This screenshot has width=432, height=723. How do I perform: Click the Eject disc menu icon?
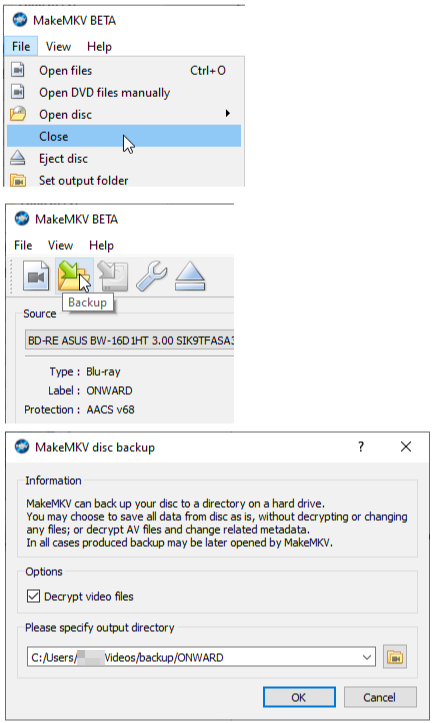pos(18,158)
